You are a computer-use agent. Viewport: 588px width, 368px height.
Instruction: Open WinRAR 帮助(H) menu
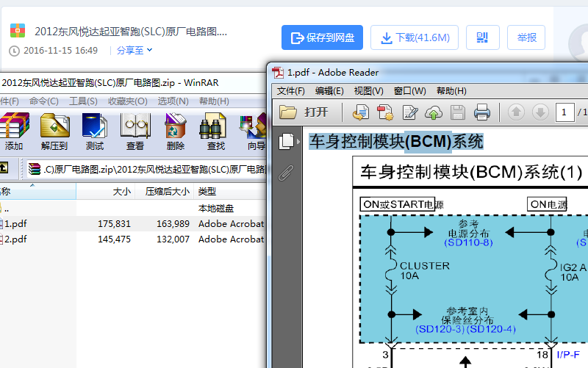[x=214, y=101]
